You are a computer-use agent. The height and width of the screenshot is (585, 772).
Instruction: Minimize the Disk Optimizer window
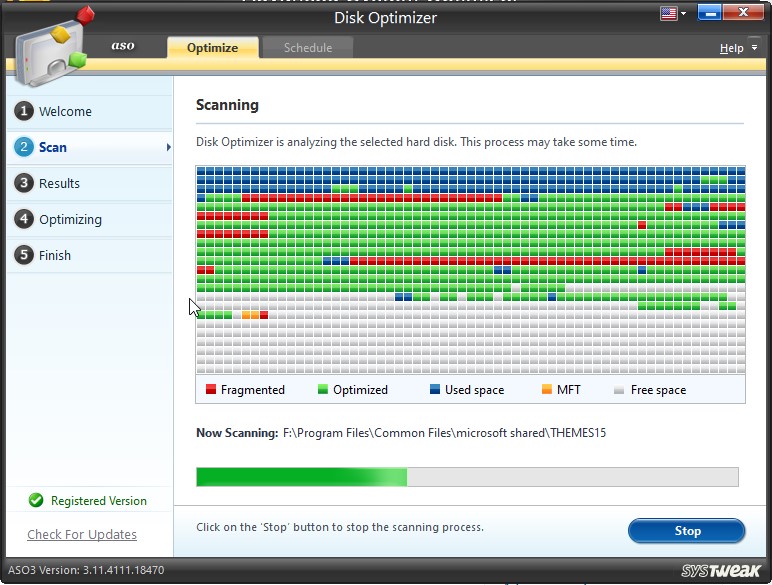click(x=709, y=13)
